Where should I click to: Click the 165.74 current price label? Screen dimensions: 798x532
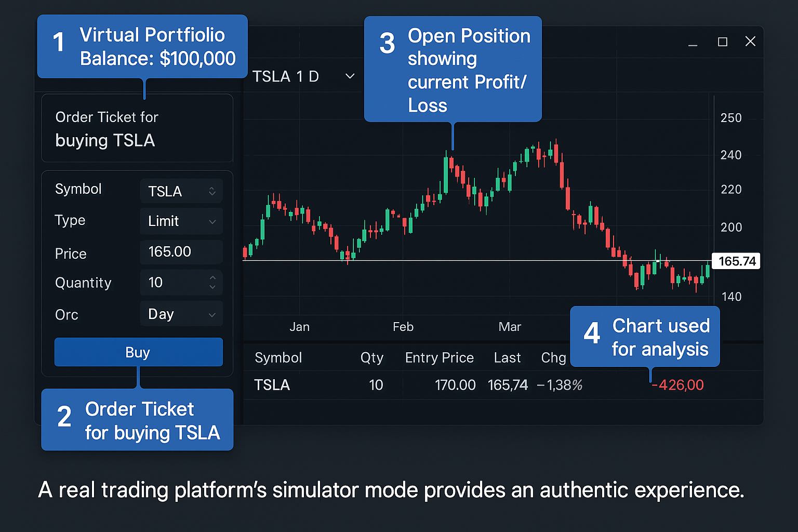[x=737, y=261]
